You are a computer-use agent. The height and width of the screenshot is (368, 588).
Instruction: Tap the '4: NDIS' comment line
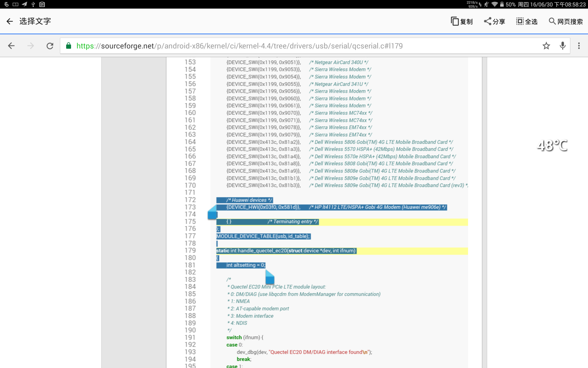click(237, 323)
